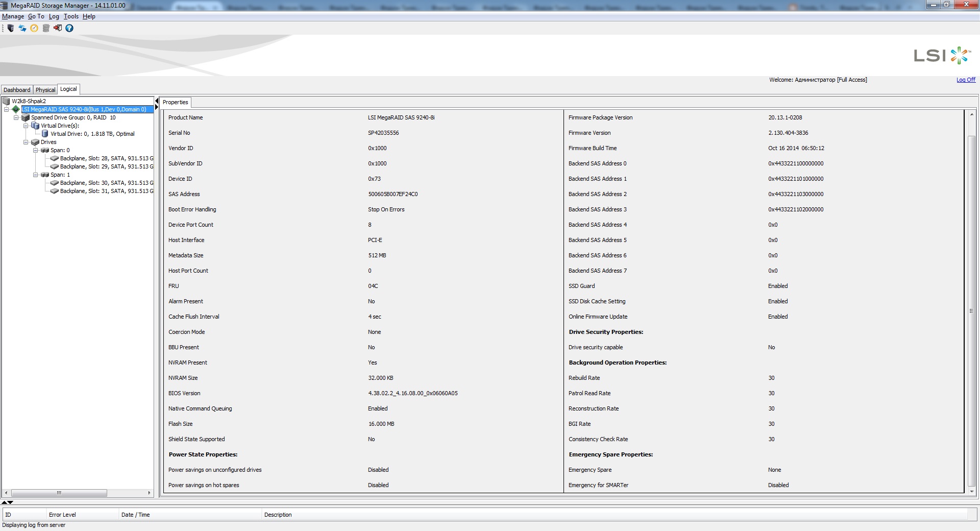Select Virtual Drive: 0, 1.818 TB, Optimal
980x531 pixels.
point(92,134)
